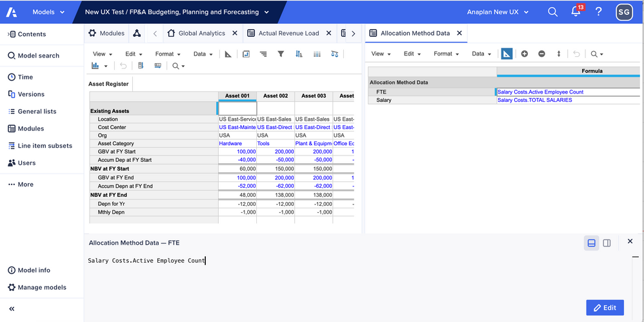Click the model map icon next to Modules

[137, 34]
